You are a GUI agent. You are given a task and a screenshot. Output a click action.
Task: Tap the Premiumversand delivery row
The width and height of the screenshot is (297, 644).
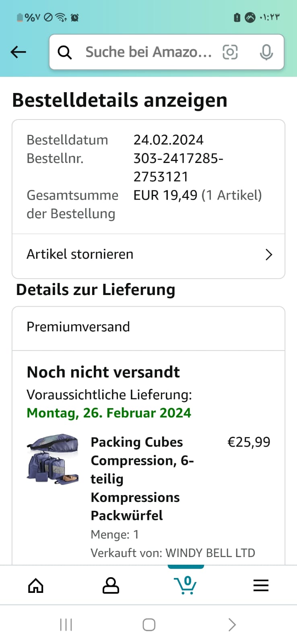[x=148, y=327]
